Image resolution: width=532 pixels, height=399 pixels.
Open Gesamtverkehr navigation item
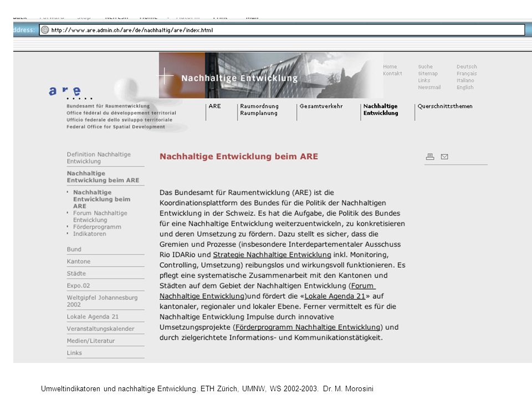point(321,106)
